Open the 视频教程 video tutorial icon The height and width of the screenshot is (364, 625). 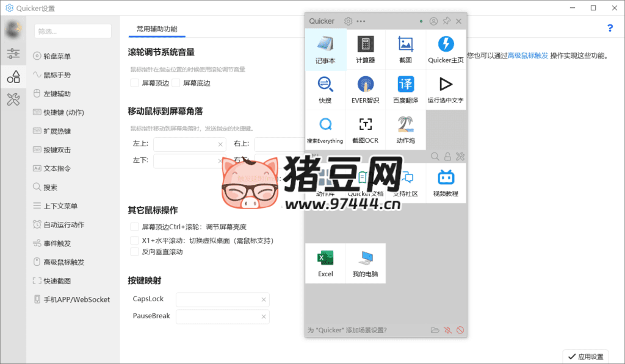(446, 183)
